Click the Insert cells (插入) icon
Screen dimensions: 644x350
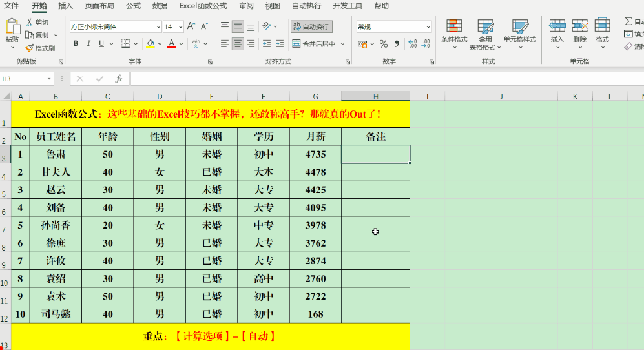tap(557, 26)
